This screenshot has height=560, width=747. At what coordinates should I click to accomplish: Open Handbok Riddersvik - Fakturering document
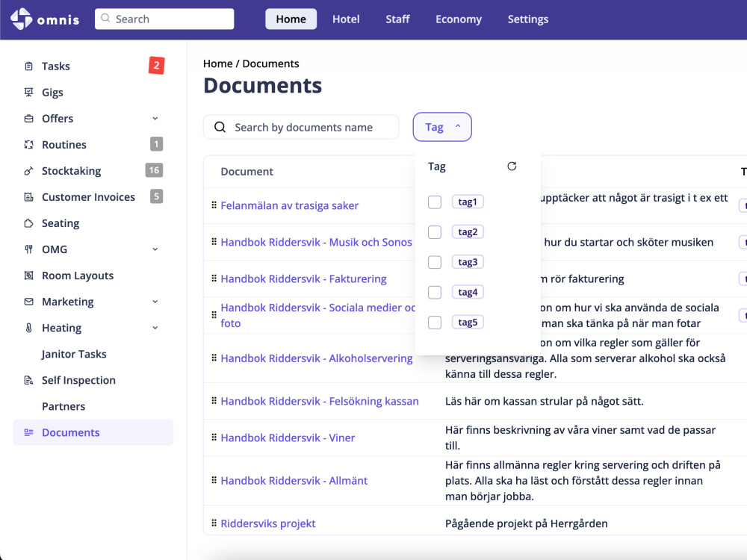(303, 279)
